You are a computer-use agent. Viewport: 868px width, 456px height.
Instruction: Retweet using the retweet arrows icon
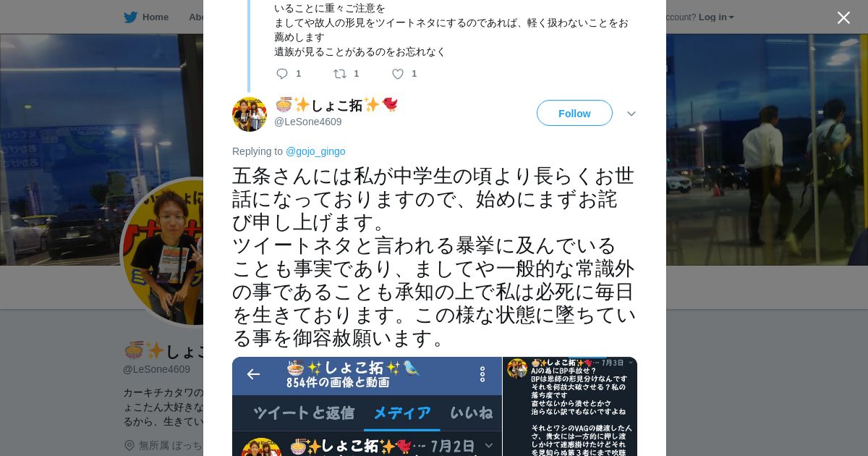tap(339, 74)
